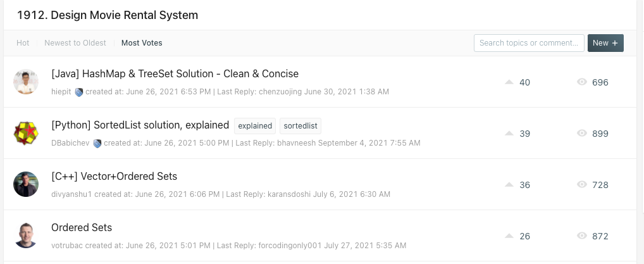Screen dimensions: 644x264
Task: Click the views eye icon showing 696
Action: pyautogui.click(x=582, y=82)
